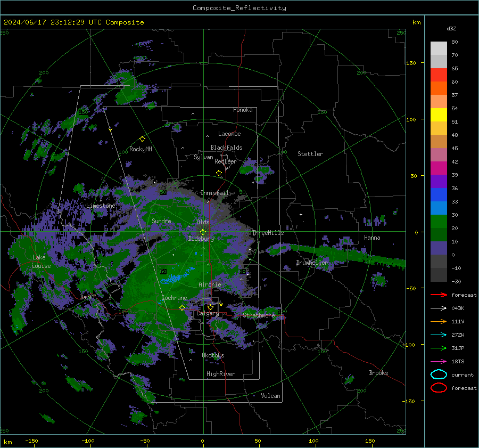
Task: Click the cyan 27ZW arrow icon
Action: [439, 335]
